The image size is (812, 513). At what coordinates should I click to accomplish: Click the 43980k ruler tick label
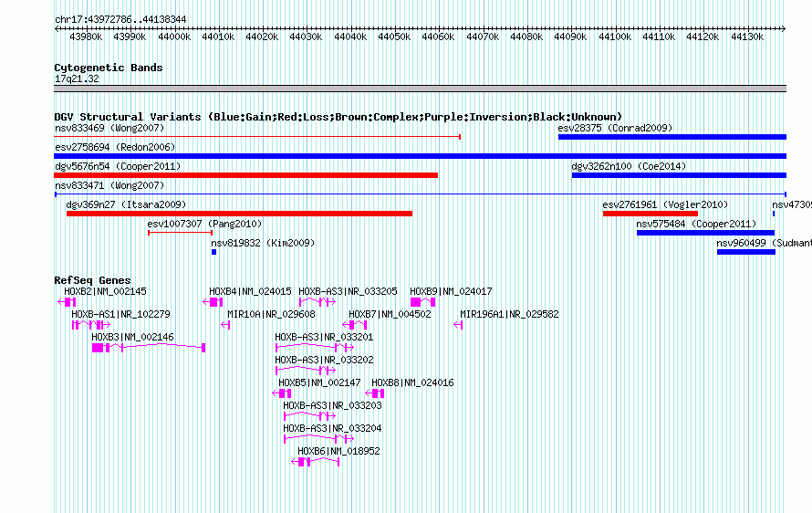[x=86, y=37]
